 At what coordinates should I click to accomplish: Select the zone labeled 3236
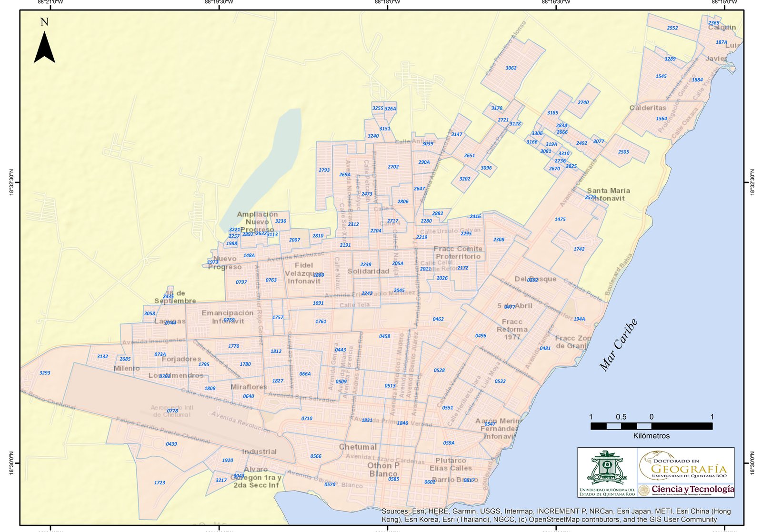(x=281, y=221)
